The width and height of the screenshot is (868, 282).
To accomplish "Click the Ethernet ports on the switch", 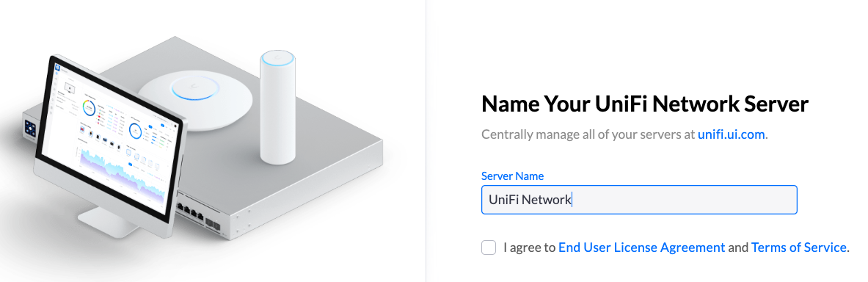I will 191,211.
